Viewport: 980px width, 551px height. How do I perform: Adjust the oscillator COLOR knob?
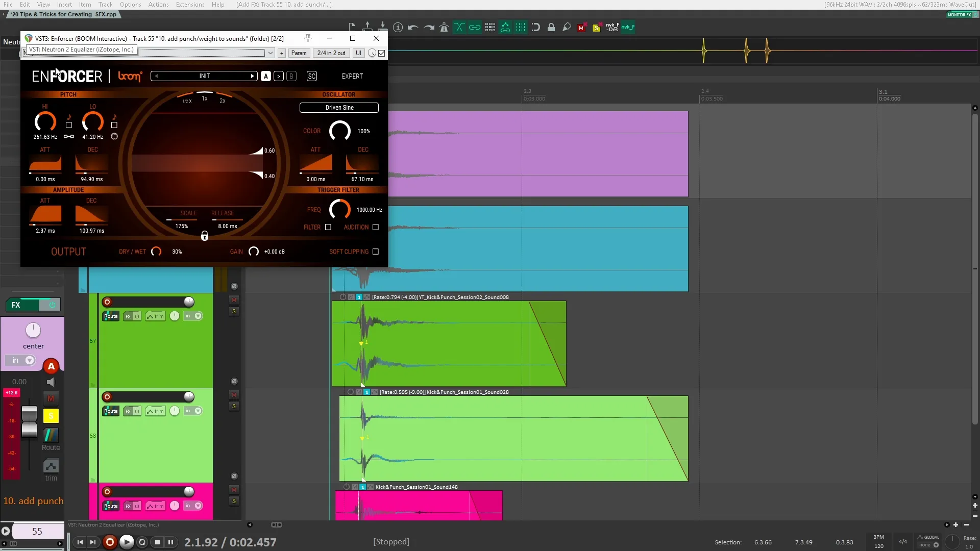tap(340, 131)
